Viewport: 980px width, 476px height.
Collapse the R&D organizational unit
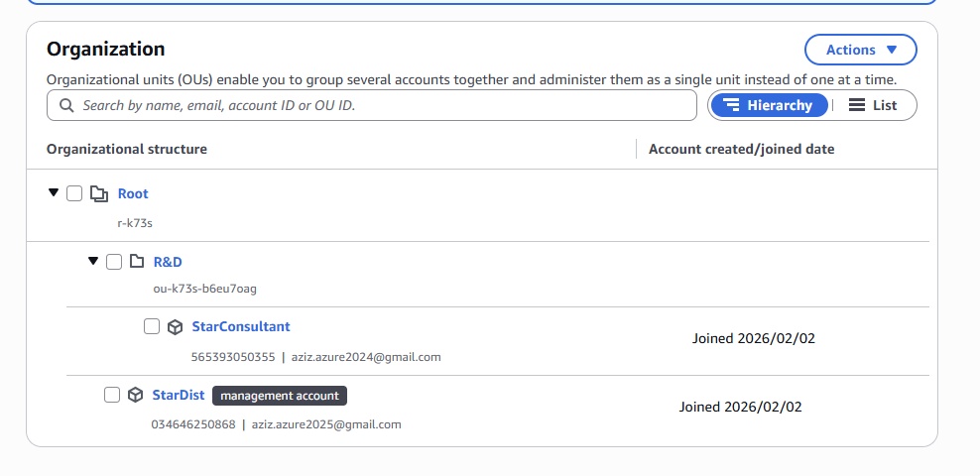point(93,261)
